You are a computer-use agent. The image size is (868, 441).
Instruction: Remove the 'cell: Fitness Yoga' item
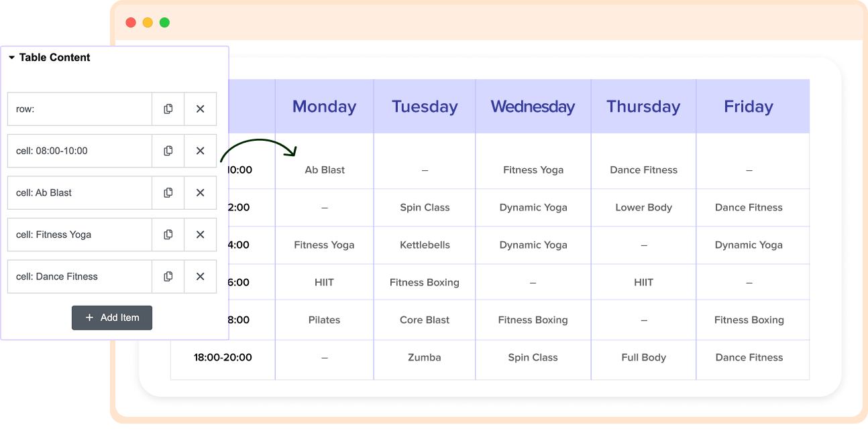tap(200, 235)
